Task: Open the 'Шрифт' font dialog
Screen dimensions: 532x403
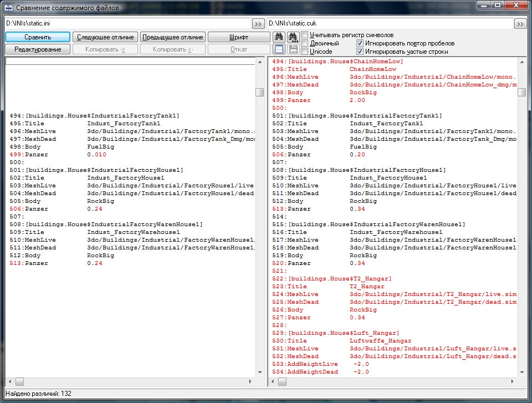Action: [239, 37]
